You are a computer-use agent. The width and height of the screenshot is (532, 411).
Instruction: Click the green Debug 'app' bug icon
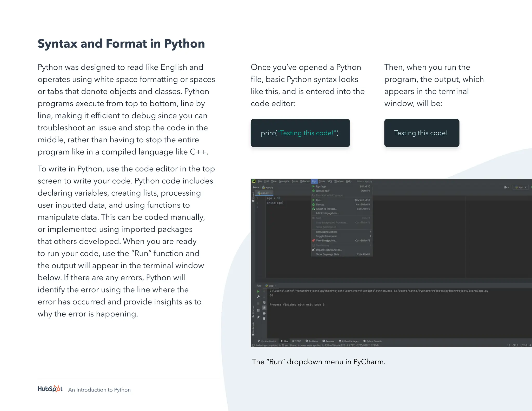(314, 191)
